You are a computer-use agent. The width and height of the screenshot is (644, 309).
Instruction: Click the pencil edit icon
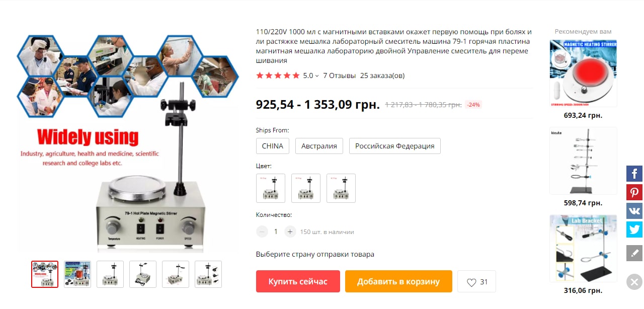634,253
